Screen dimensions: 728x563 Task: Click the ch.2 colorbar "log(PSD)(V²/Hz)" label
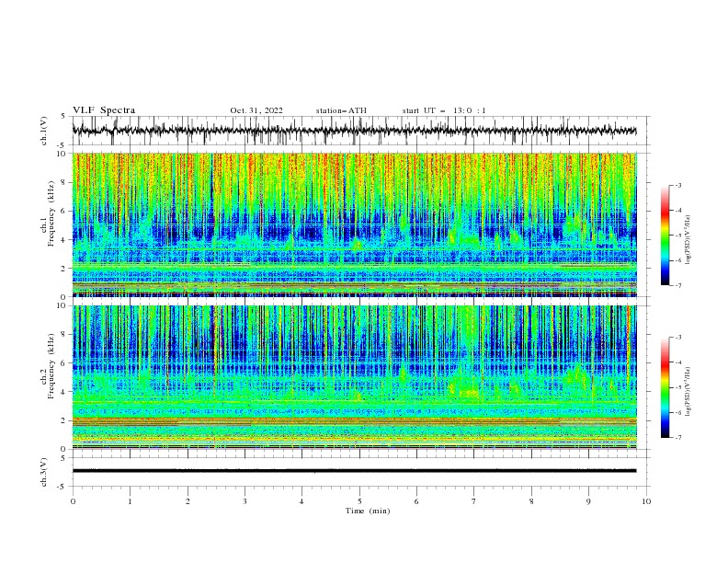[x=688, y=392]
